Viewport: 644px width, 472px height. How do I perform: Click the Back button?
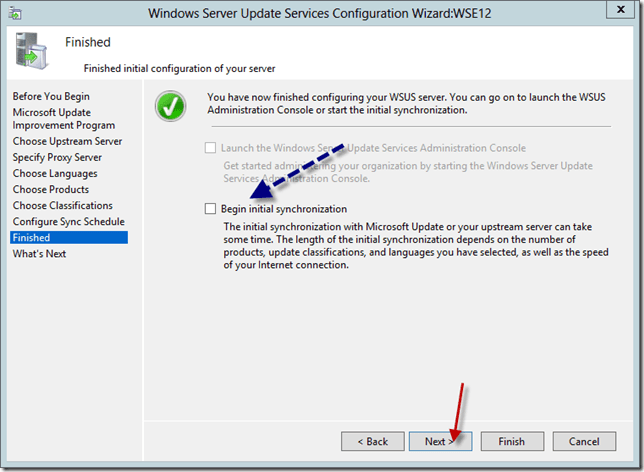point(373,441)
